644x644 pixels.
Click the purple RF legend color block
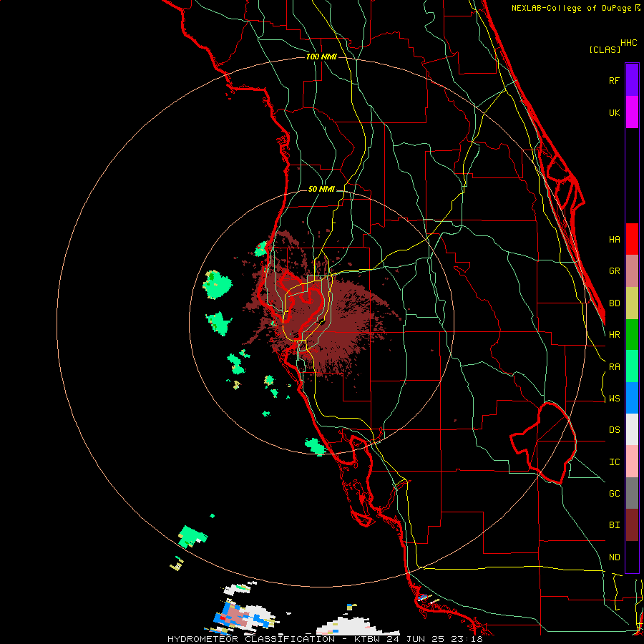pos(632,80)
